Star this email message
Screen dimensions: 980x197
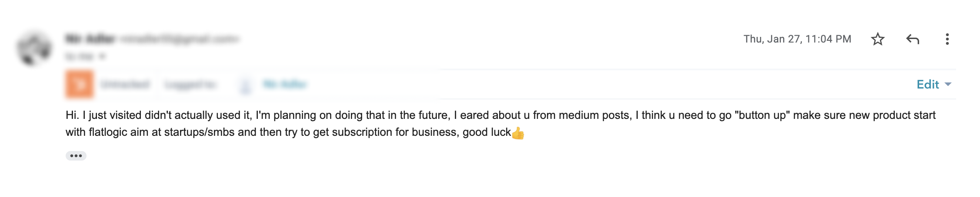pyautogui.click(x=877, y=39)
